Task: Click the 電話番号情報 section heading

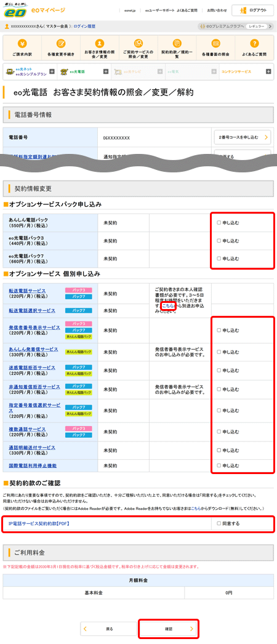Action: (x=33, y=115)
